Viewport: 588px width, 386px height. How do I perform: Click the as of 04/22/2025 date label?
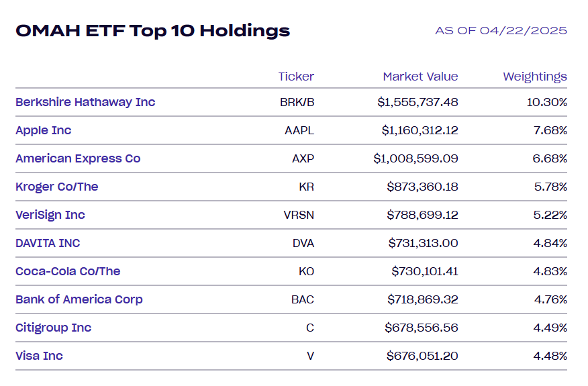(x=501, y=31)
